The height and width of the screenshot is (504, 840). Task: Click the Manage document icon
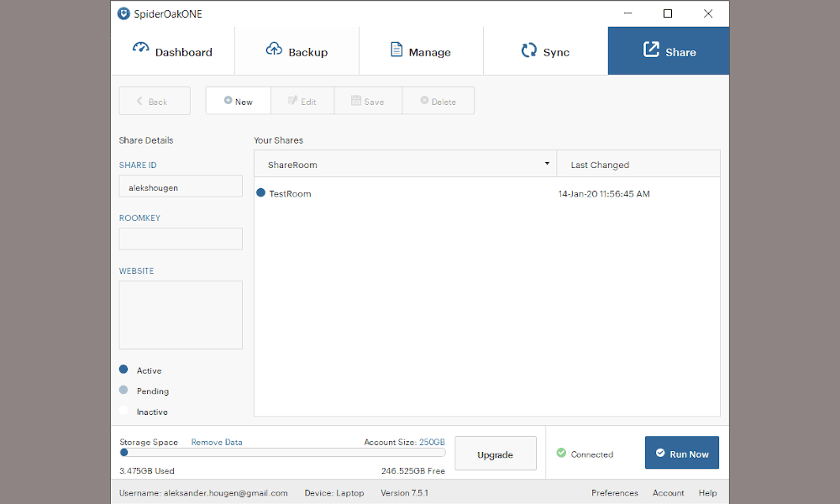click(396, 50)
